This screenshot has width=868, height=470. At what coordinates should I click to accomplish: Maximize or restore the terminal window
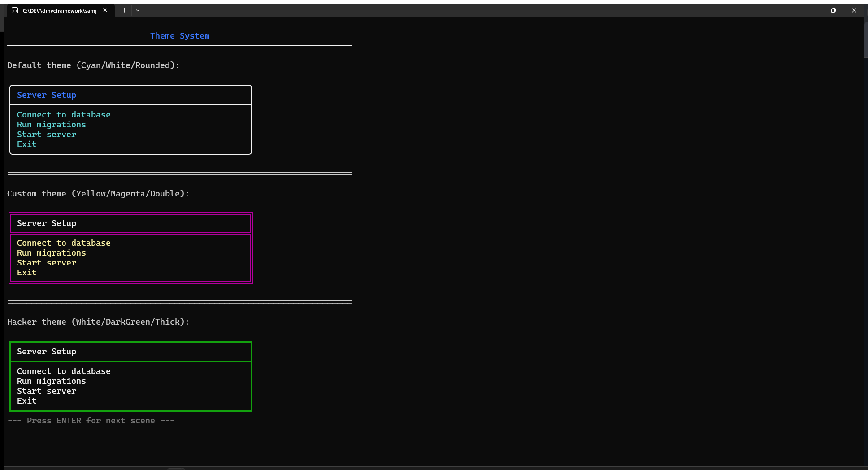(x=833, y=10)
